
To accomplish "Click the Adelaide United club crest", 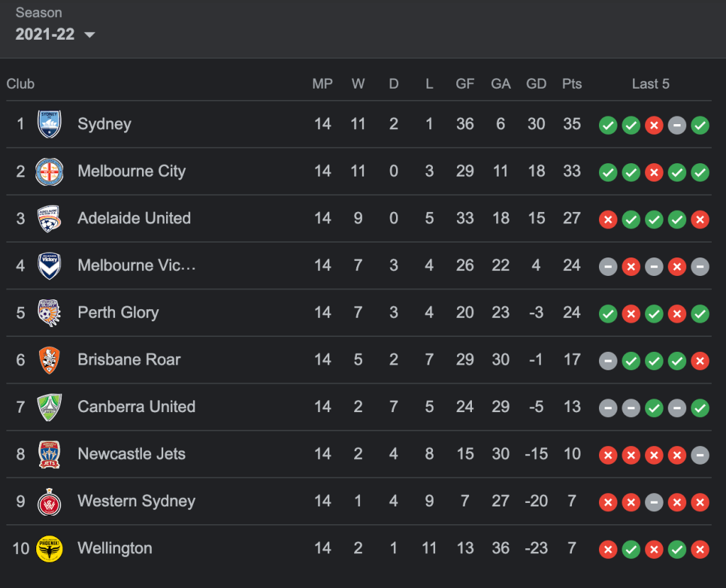I will pos(50,218).
